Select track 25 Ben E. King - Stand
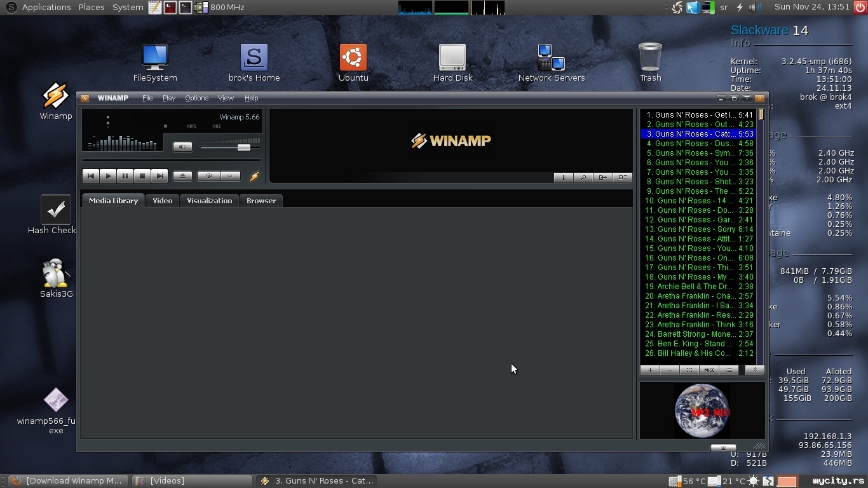 (698, 344)
